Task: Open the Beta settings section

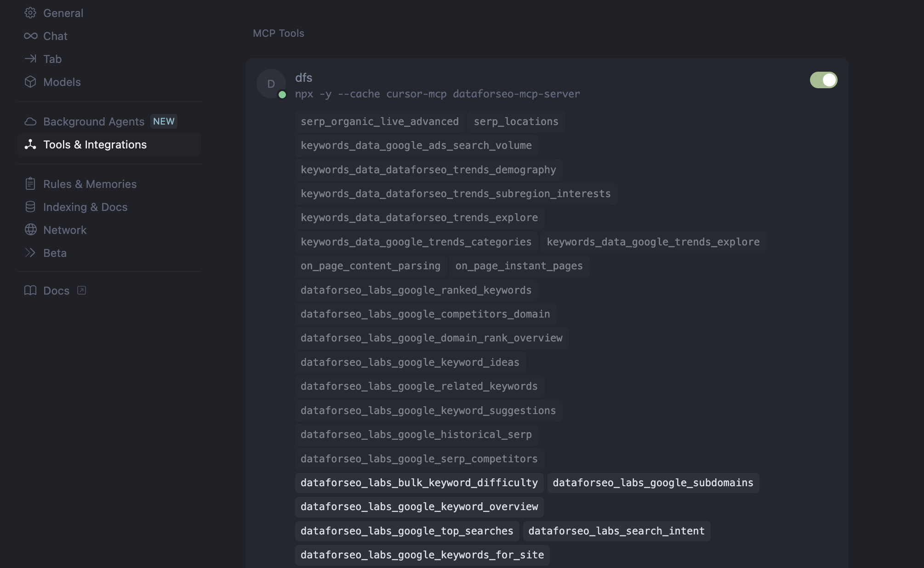Action: tap(109, 253)
